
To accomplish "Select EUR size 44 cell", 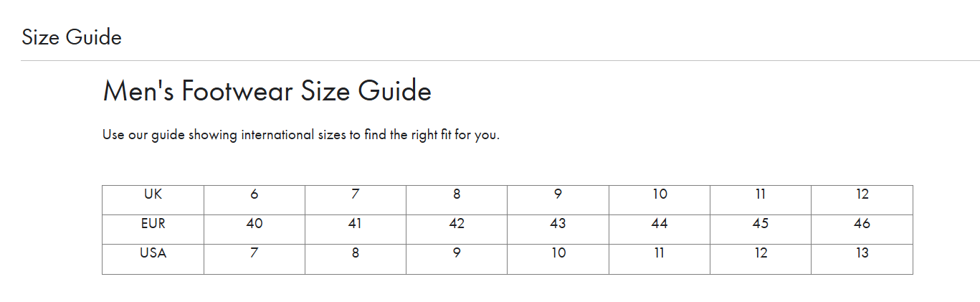I will coord(660,230).
